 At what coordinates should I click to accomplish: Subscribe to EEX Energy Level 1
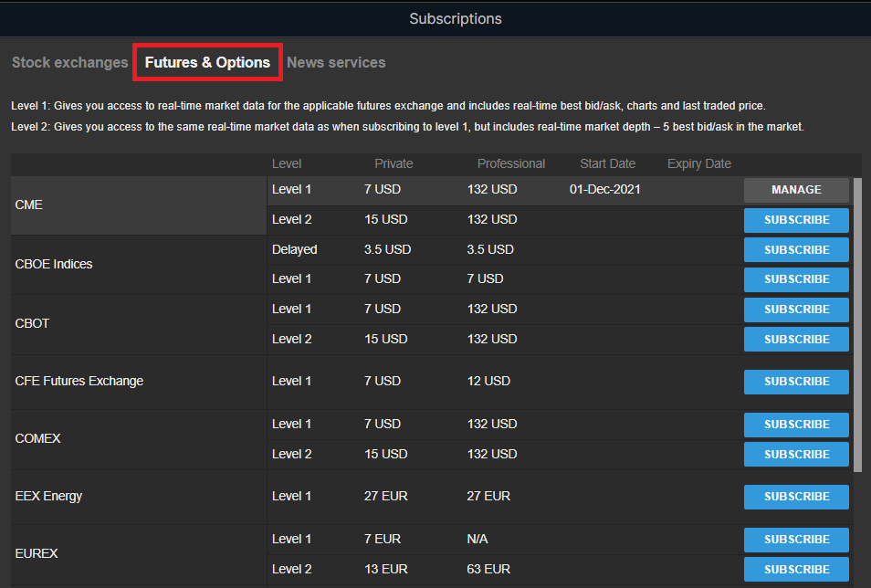pos(796,497)
